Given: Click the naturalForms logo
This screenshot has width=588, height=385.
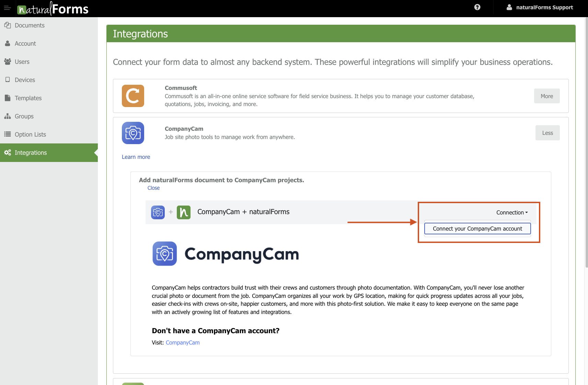Looking at the screenshot, I should point(53,9).
